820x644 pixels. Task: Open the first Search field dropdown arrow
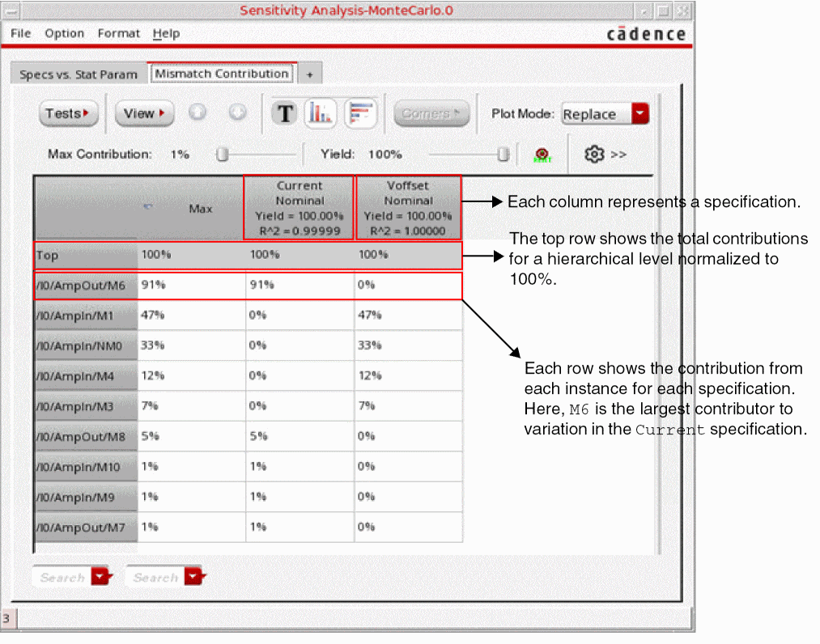(101, 577)
